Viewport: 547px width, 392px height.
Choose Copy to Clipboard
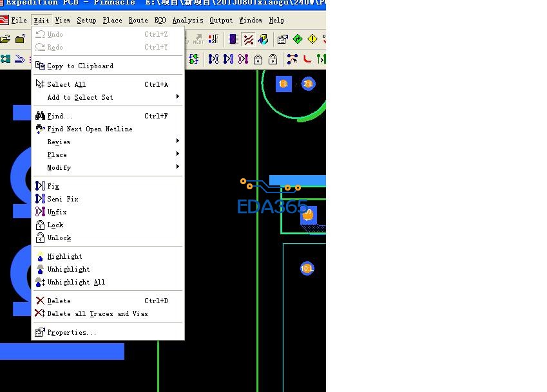108,66
